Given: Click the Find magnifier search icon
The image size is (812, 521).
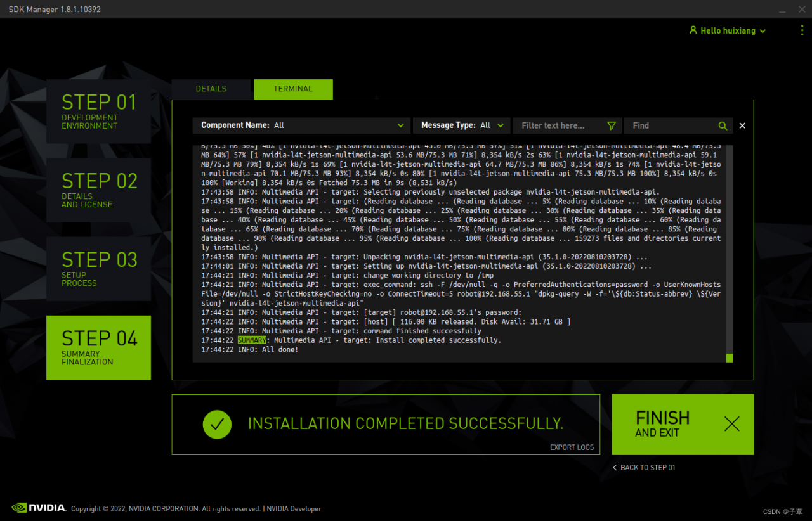Looking at the screenshot, I should click(x=723, y=125).
